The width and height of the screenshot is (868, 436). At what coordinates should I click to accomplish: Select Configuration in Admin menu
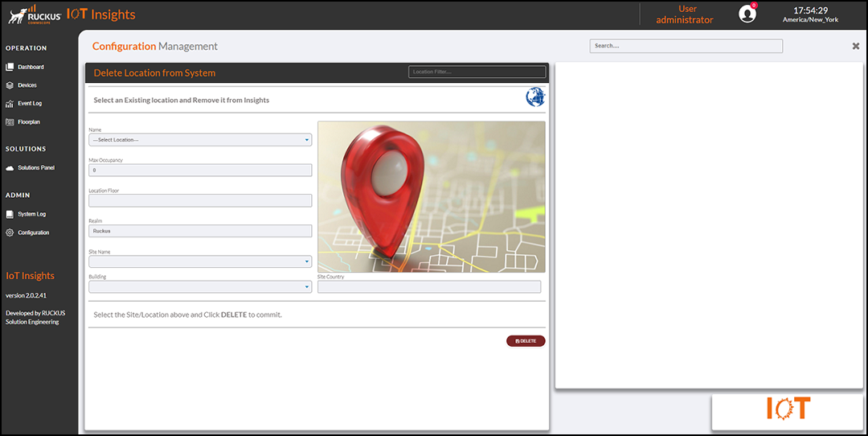coord(33,232)
